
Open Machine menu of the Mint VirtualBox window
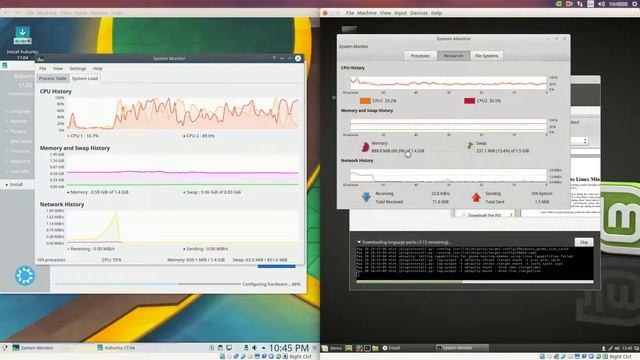coord(367,13)
